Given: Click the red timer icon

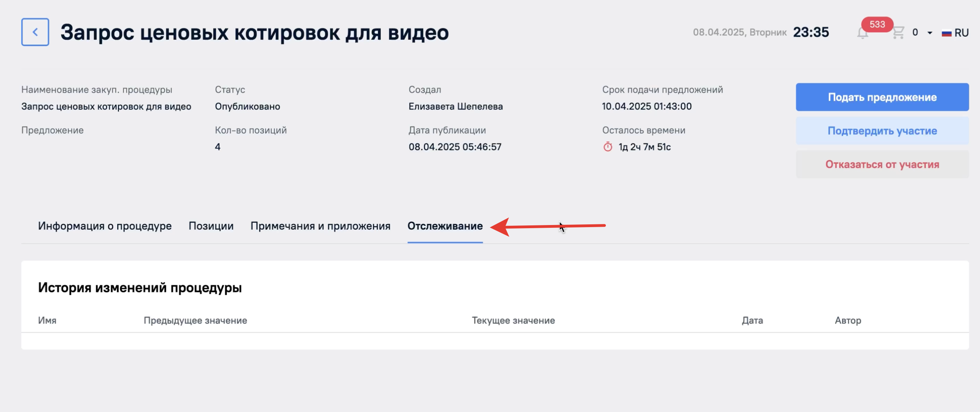Looking at the screenshot, I should click(x=608, y=146).
